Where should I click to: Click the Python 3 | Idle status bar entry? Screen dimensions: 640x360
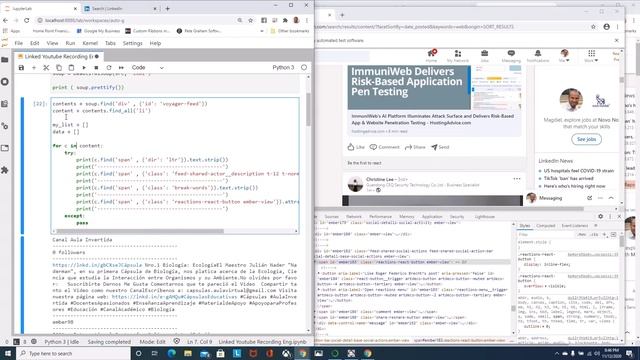pos(62,342)
